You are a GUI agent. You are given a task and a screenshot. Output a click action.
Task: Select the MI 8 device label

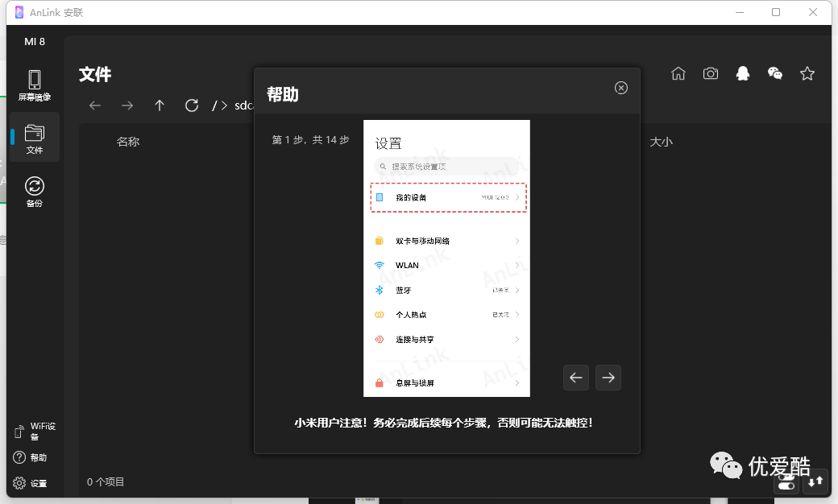tap(35, 42)
